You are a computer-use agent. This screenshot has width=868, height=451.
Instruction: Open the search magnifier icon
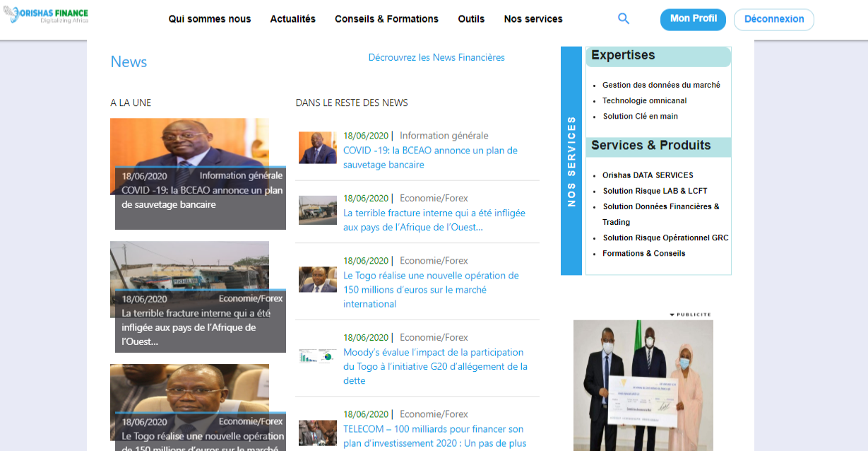[624, 19]
